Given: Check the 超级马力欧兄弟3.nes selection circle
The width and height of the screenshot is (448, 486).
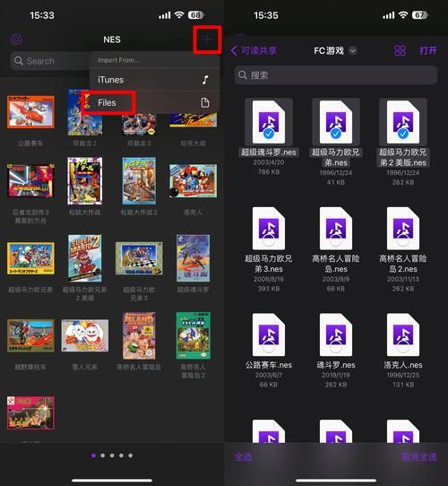Looking at the screenshot, I should [x=269, y=240].
